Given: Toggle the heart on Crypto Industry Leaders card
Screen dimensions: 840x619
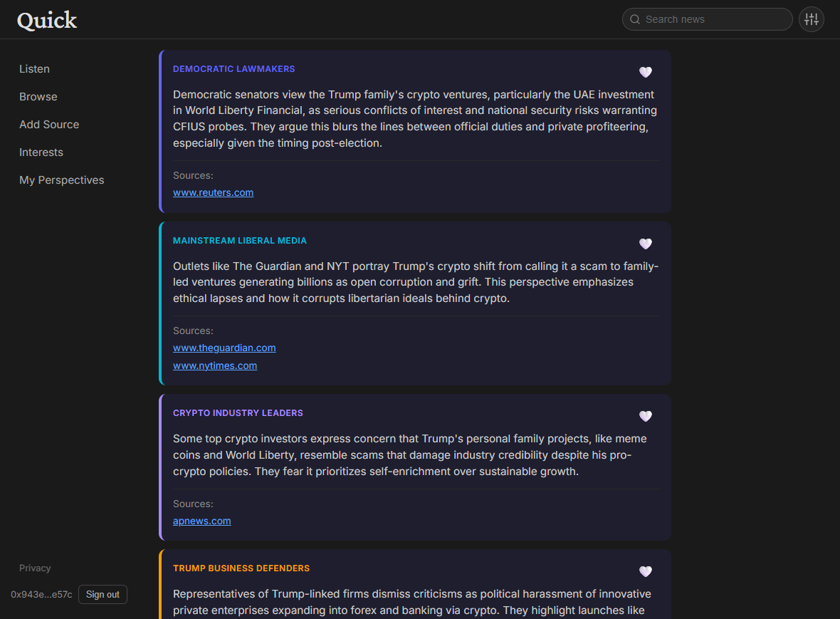Looking at the screenshot, I should pos(645,416).
